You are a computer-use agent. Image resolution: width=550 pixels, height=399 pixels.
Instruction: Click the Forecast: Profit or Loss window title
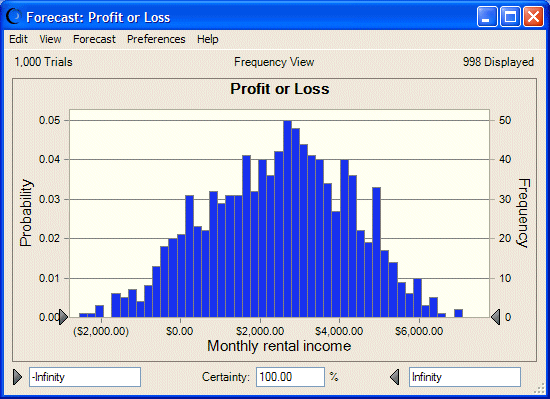click(98, 17)
